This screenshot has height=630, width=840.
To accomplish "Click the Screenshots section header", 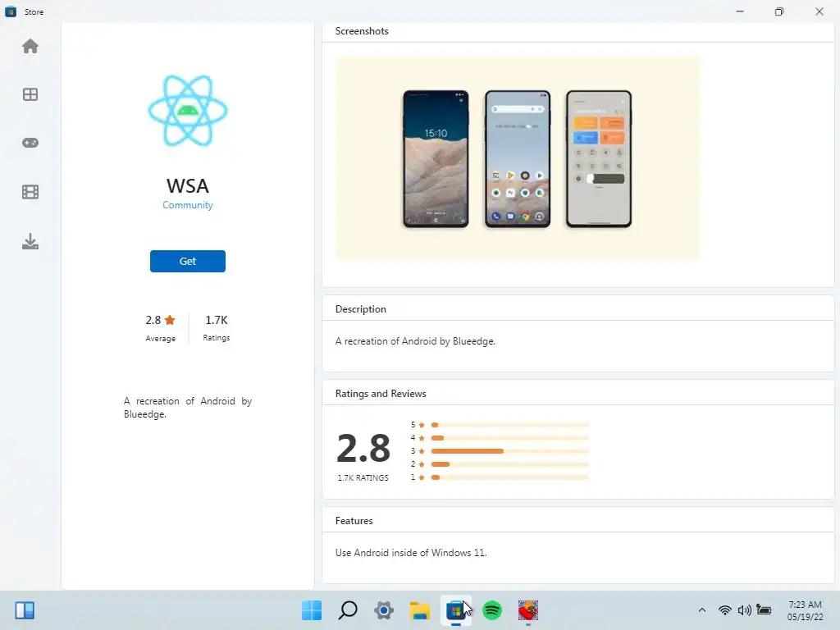I will (x=362, y=31).
